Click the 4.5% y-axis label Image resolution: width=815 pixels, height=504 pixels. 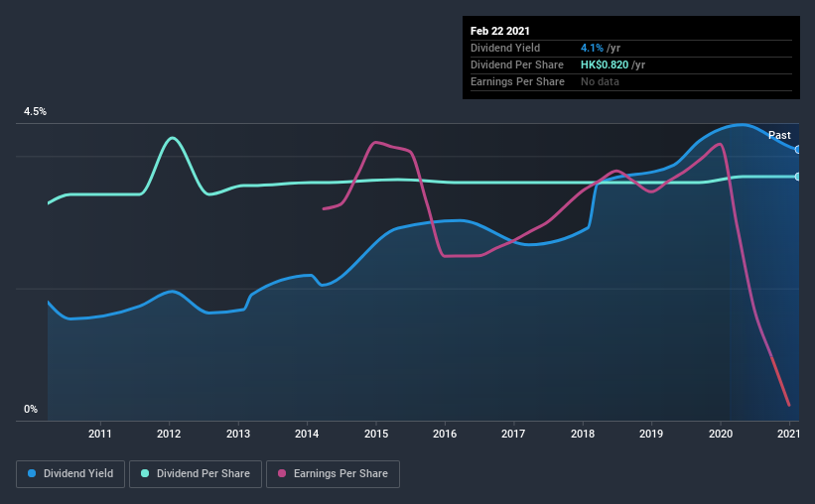[35, 112]
